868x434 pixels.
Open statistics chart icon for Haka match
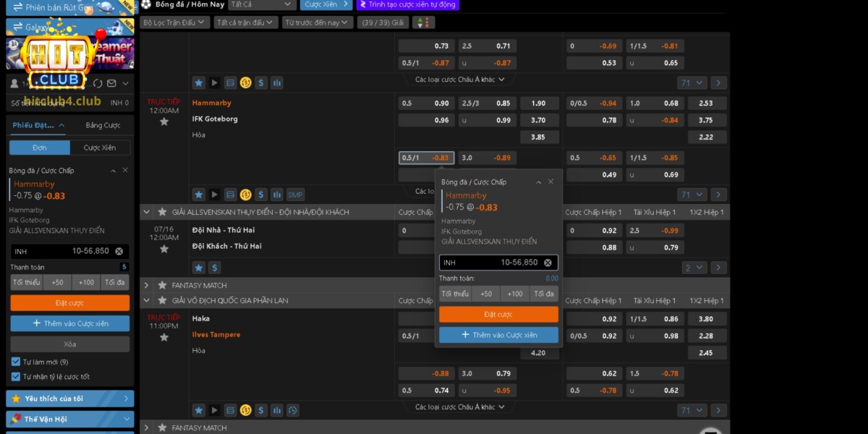(x=276, y=410)
